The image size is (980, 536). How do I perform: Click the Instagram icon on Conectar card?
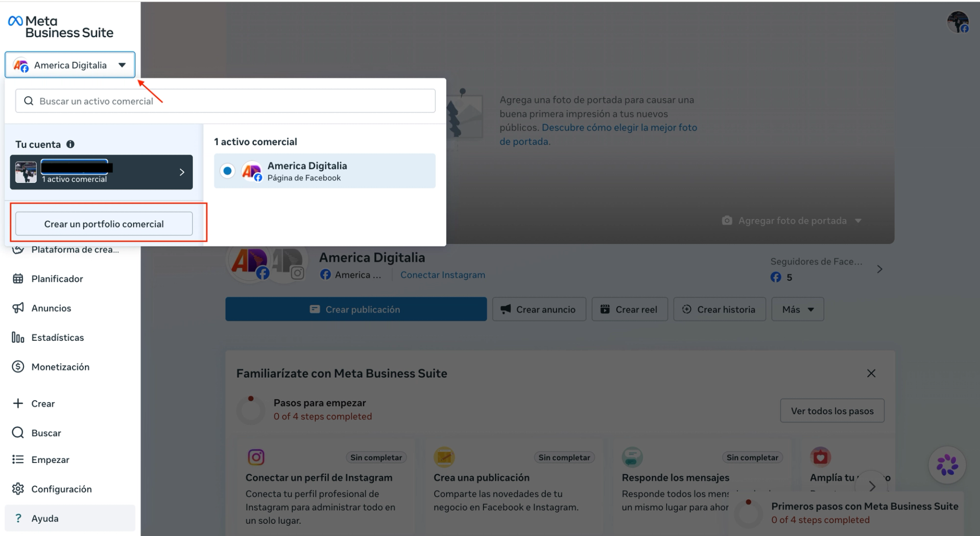[x=256, y=457]
